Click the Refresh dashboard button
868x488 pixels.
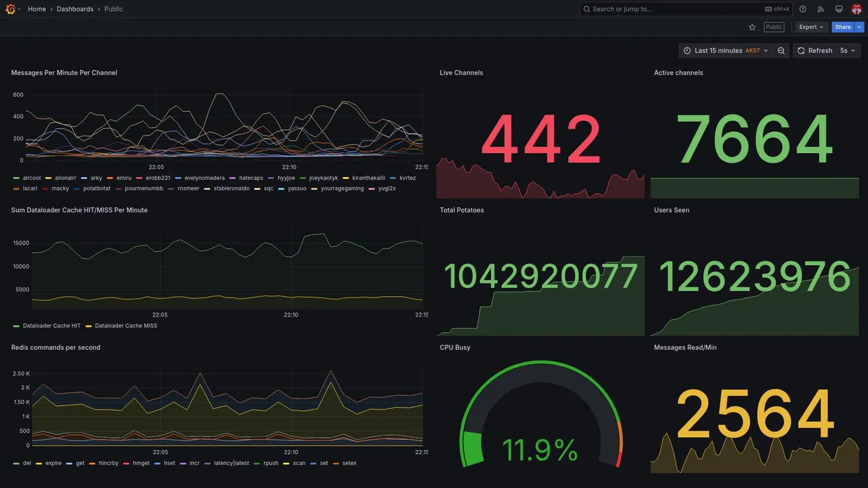(814, 51)
